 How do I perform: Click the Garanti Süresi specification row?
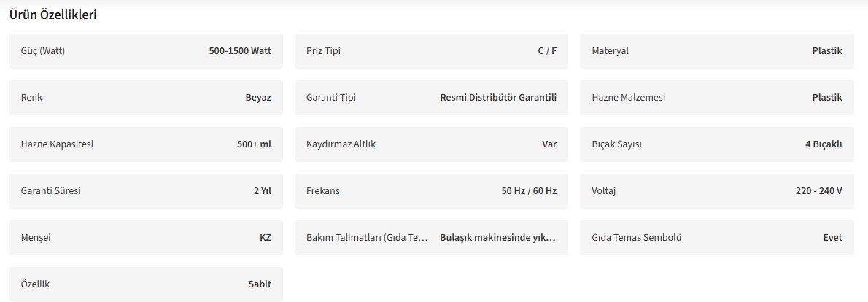[x=146, y=191]
